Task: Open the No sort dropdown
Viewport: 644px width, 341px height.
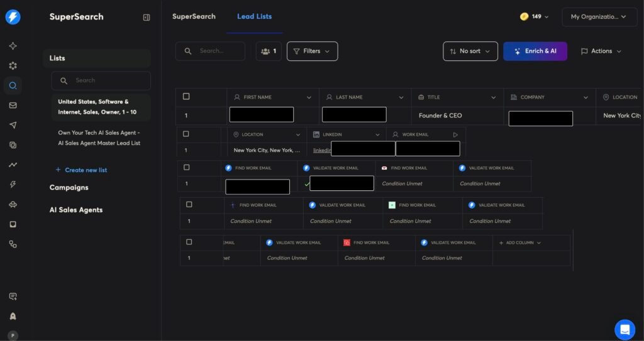Action: click(470, 51)
